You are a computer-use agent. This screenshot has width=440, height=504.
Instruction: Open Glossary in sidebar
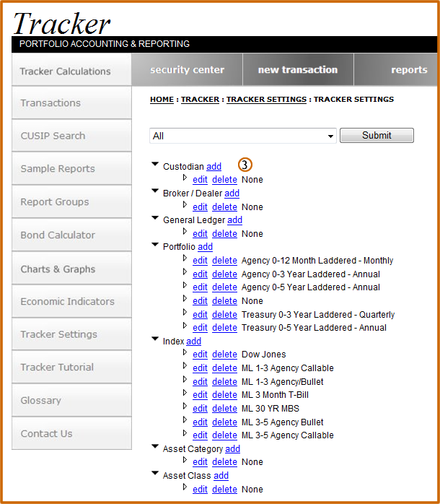point(71,401)
